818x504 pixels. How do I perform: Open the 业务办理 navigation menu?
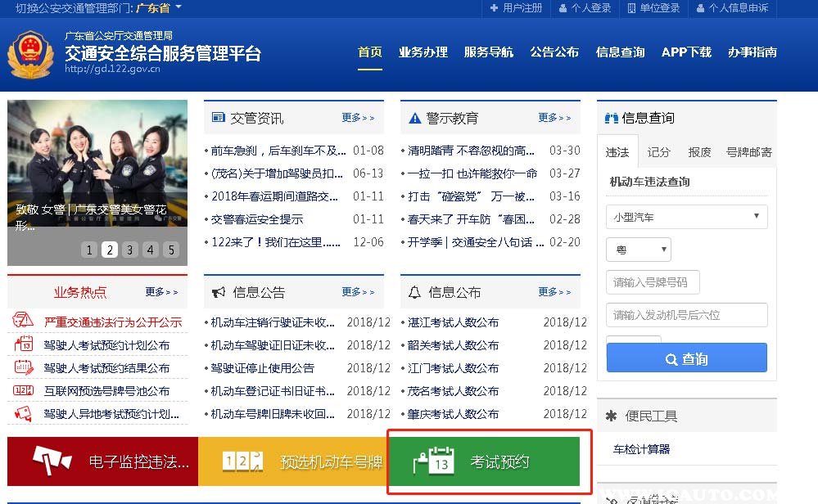pyautogui.click(x=423, y=52)
